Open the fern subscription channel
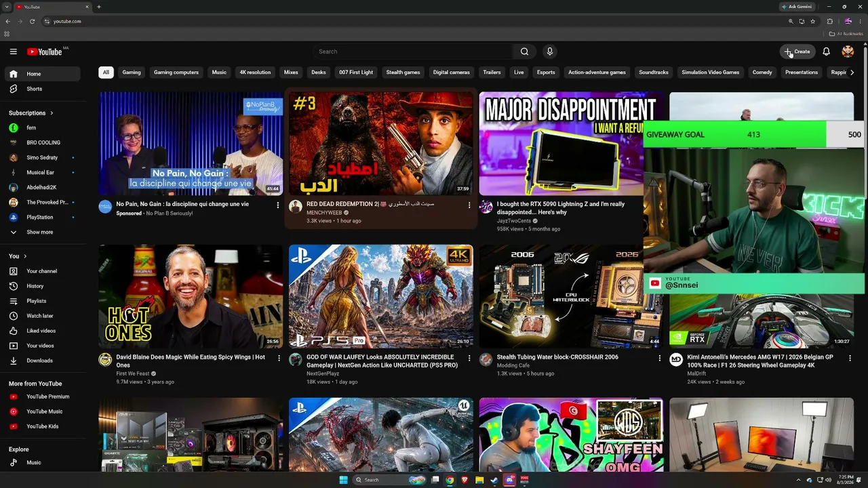Viewport: 868px width, 488px height. pos(41,127)
